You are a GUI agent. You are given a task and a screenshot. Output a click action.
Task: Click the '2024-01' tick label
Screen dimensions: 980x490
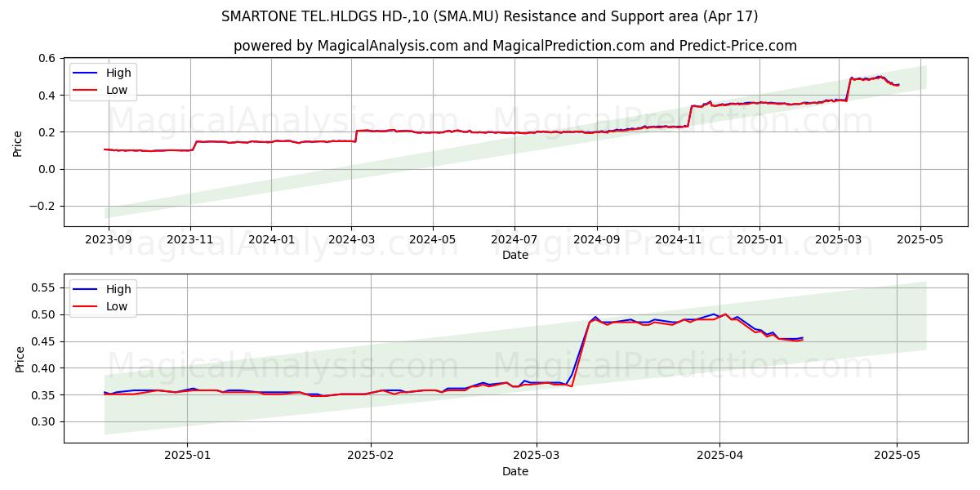[271, 239]
